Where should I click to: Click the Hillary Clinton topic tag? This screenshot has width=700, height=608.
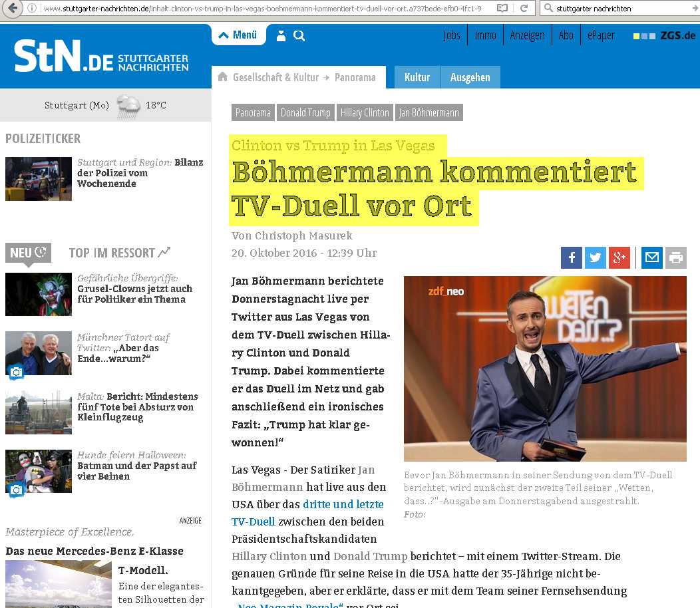pos(365,112)
